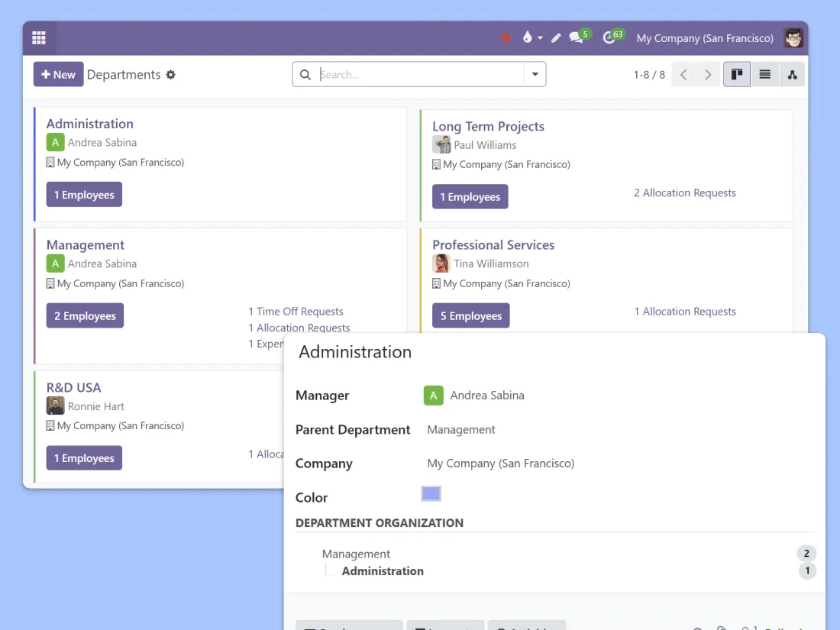Open the user avatar menu
The width and height of the screenshot is (840, 630).
point(793,38)
